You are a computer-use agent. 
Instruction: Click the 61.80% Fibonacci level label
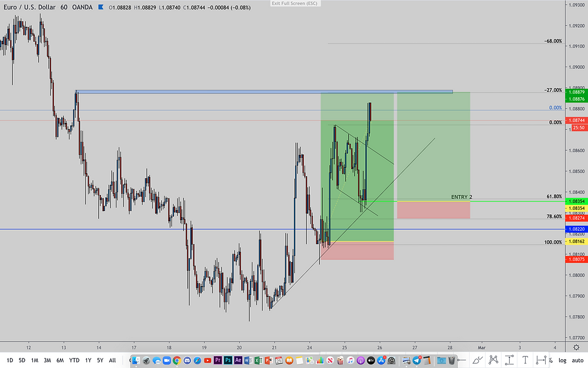coord(554,197)
